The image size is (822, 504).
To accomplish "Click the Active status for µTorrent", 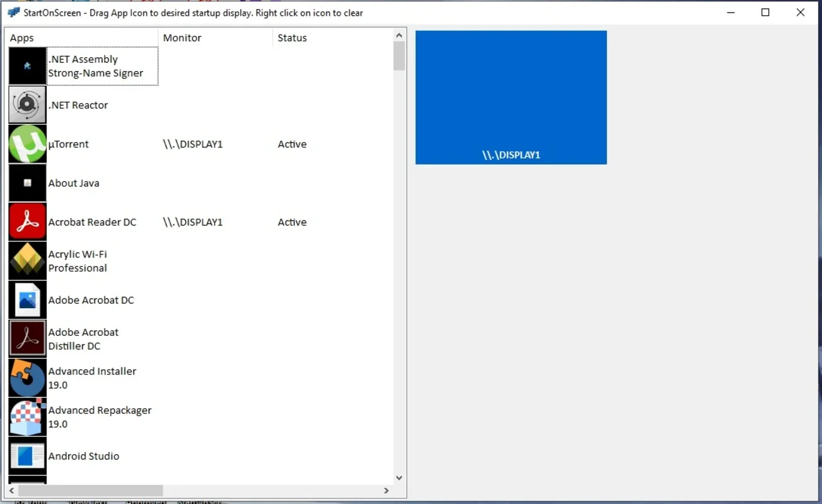I will point(292,144).
